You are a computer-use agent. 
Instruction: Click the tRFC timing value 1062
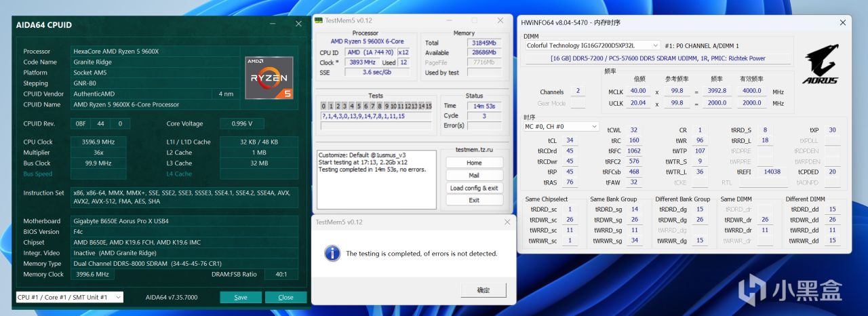[634, 151]
